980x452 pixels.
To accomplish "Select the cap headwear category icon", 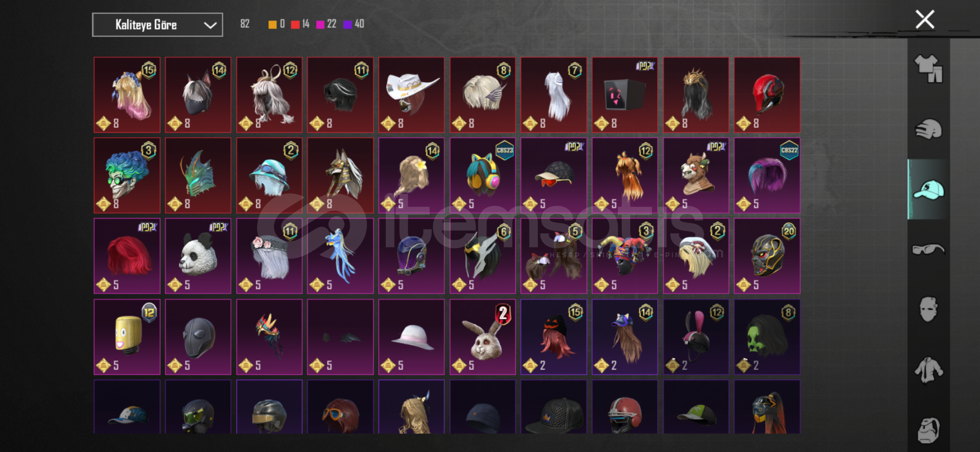I will (x=928, y=190).
